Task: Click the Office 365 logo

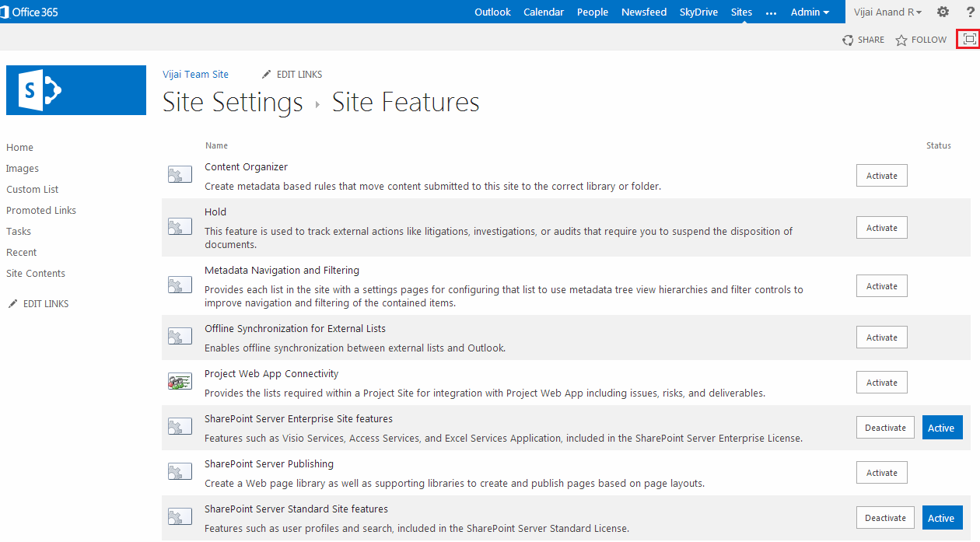Action: tap(30, 12)
